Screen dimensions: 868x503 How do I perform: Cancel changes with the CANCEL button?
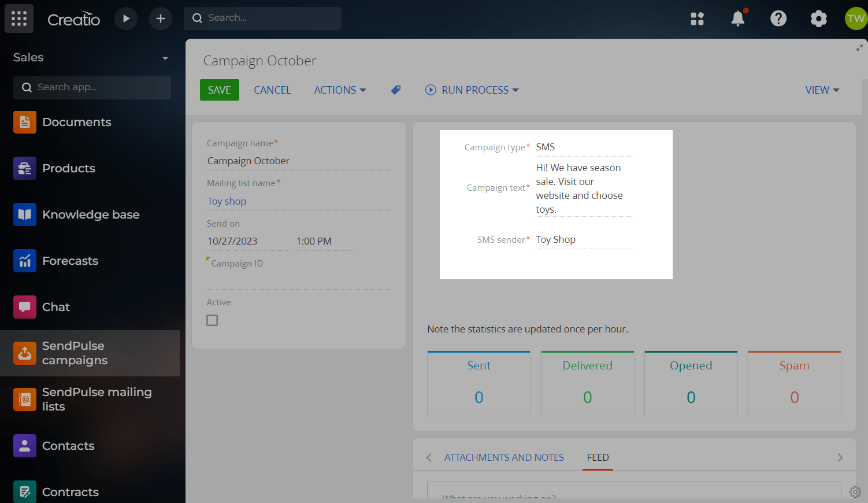click(272, 90)
